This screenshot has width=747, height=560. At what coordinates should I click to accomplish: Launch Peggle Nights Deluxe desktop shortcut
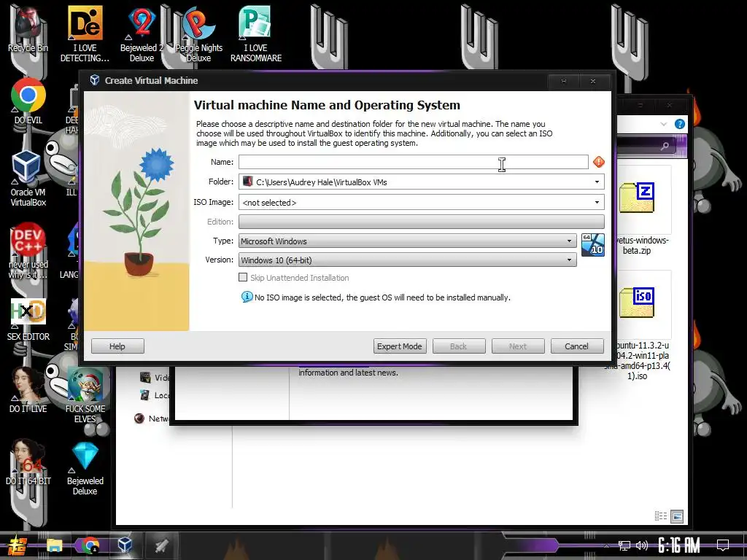[x=198, y=34]
